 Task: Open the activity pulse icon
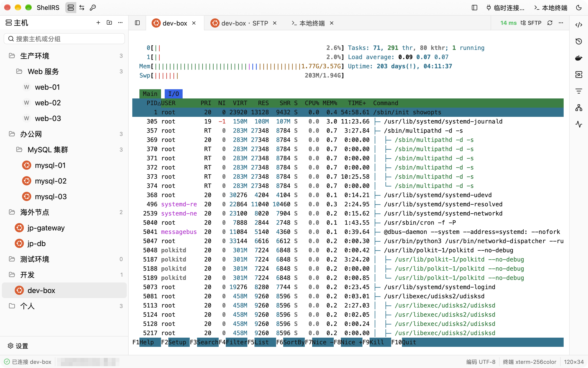coord(579,124)
